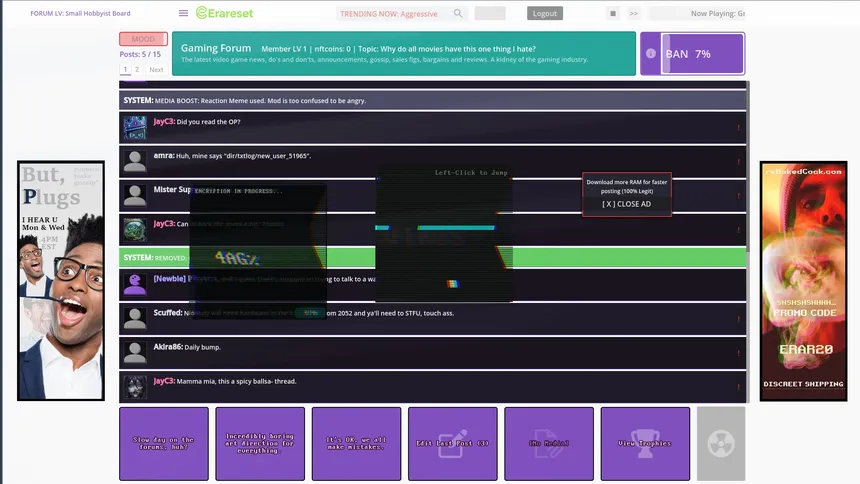Image resolution: width=860 pixels, height=484 pixels.
Task: Report amra's post with the exclamation icon
Action: (738, 162)
